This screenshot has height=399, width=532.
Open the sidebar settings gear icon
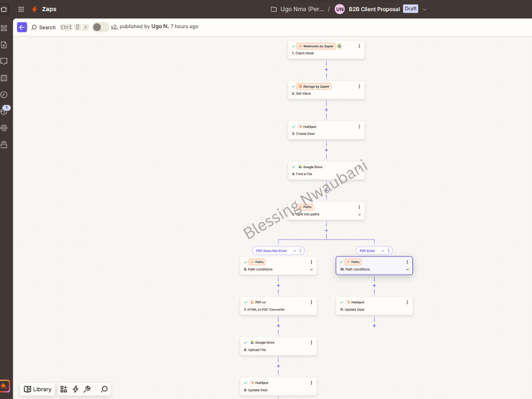(4, 128)
